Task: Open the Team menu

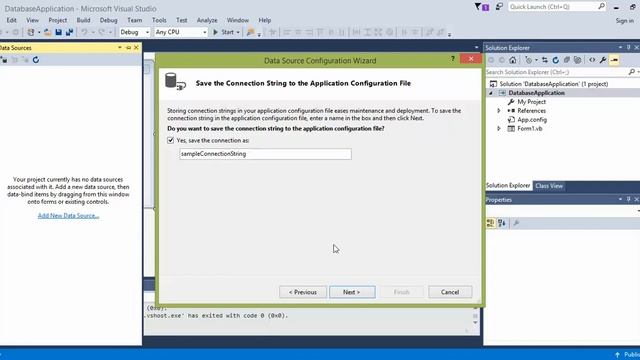Action: (x=134, y=20)
